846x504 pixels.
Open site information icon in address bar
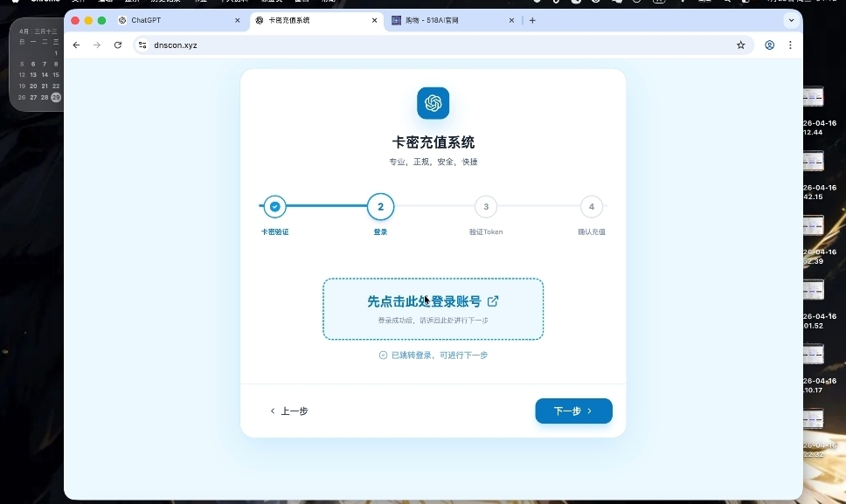[x=142, y=45]
